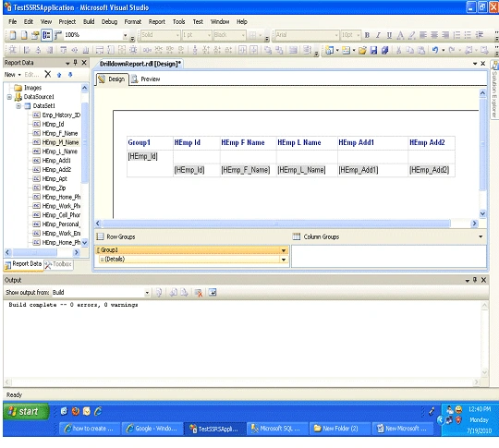Open the File menu
This screenshot has height=448, width=499.
(x=13, y=21)
